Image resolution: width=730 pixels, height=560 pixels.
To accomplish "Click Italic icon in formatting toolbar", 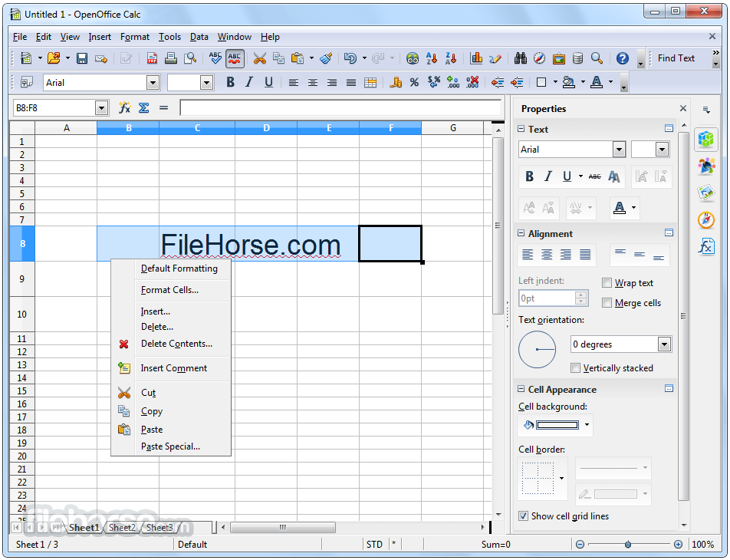I will pyautogui.click(x=249, y=82).
